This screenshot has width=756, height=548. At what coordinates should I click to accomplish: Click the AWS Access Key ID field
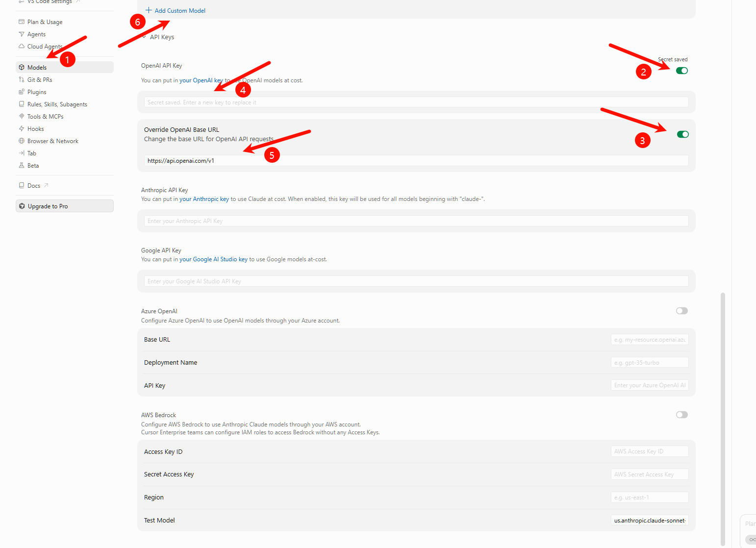click(x=650, y=451)
